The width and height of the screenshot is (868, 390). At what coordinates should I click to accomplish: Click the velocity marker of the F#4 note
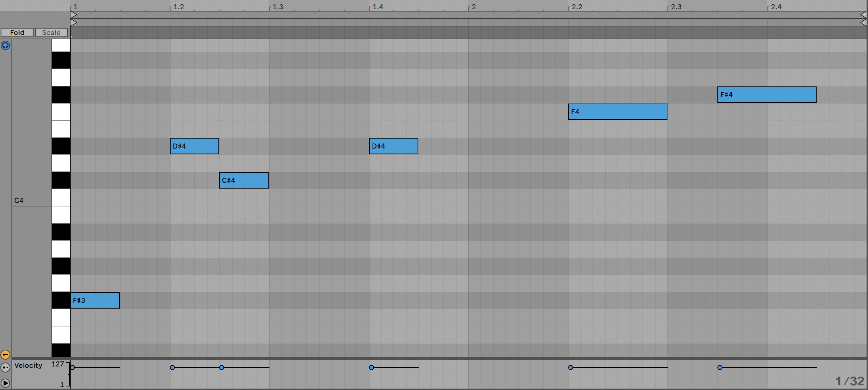tap(720, 367)
